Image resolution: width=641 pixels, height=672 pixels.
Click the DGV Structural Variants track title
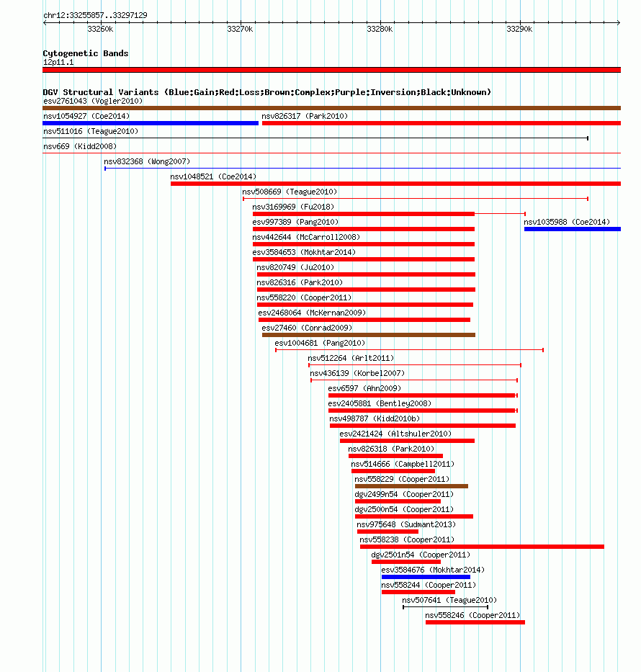pyautogui.click(x=267, y=92)
